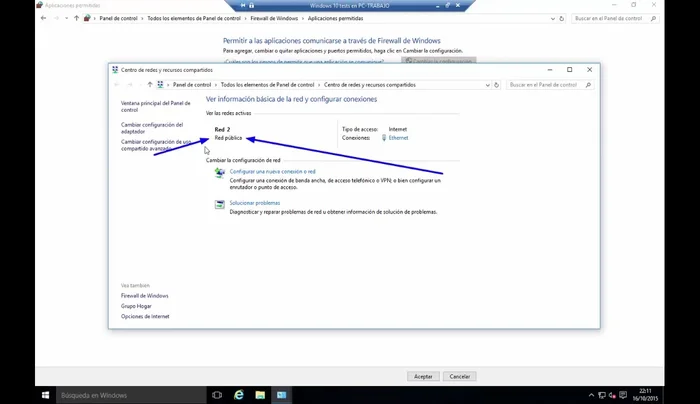Open Grupo Hogar link
700x404 pixels.
(x=136, y=306)
